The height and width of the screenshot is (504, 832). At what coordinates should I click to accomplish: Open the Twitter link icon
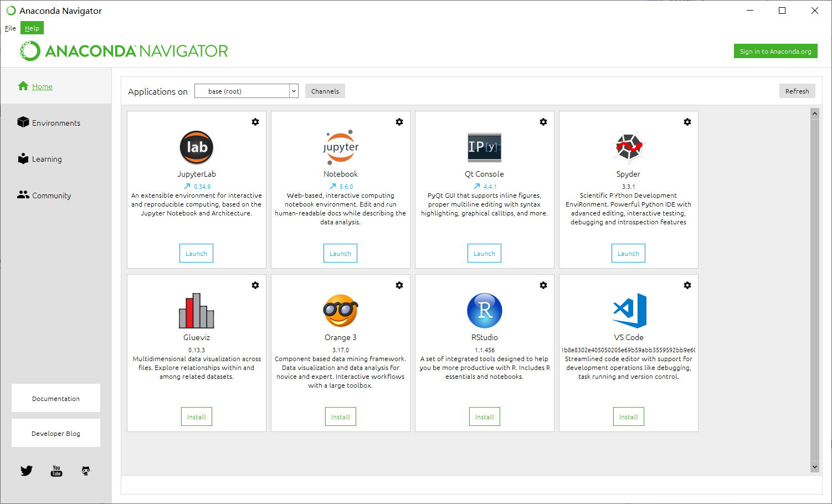coord(27,471)
